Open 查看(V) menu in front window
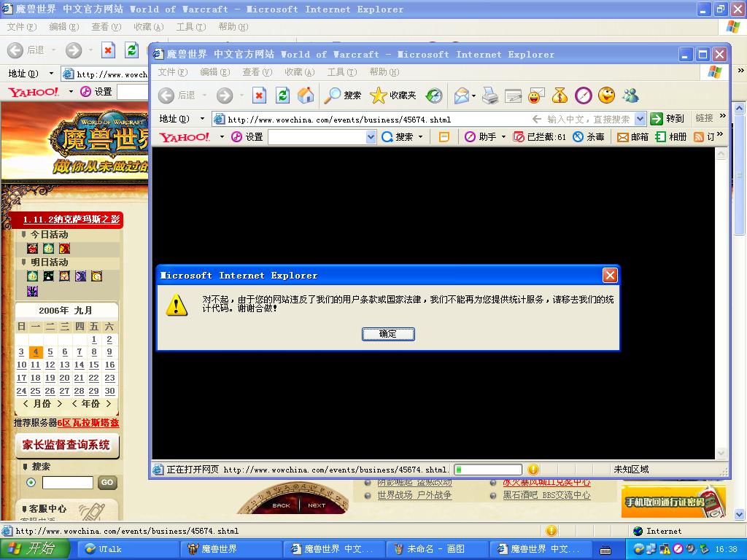747x560 pixels. pyautogui.click(x=258, y=72)
